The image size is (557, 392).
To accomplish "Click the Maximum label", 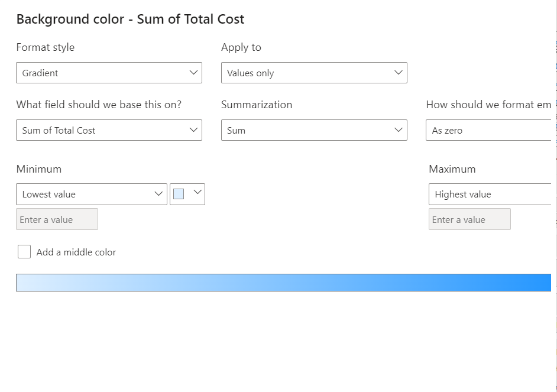I will coord(452,169).
